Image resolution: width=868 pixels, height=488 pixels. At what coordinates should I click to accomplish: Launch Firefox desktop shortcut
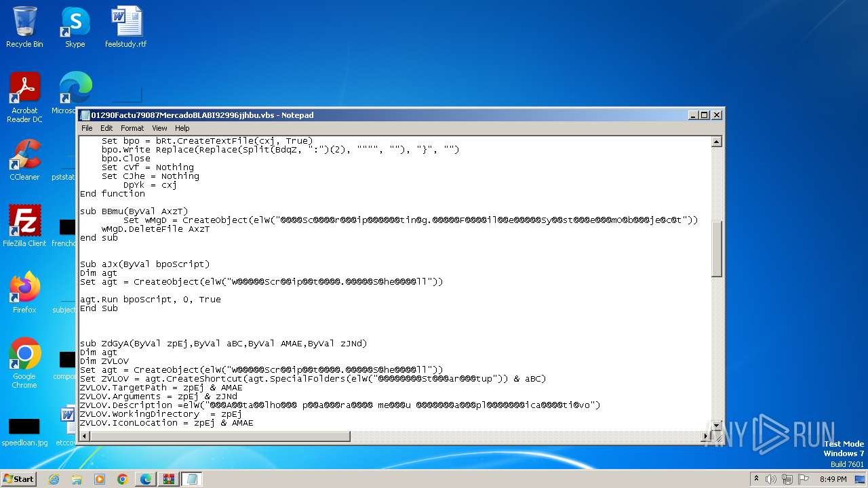[24, 293]
